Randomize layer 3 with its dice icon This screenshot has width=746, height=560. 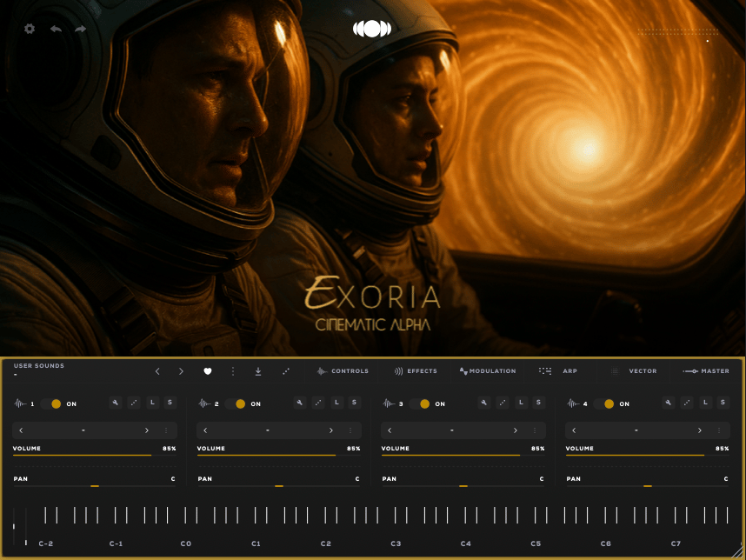[503, 403]
